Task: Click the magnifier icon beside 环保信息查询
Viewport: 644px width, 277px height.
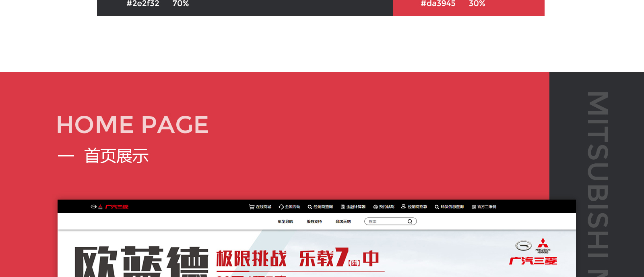Action: point(437,207)
